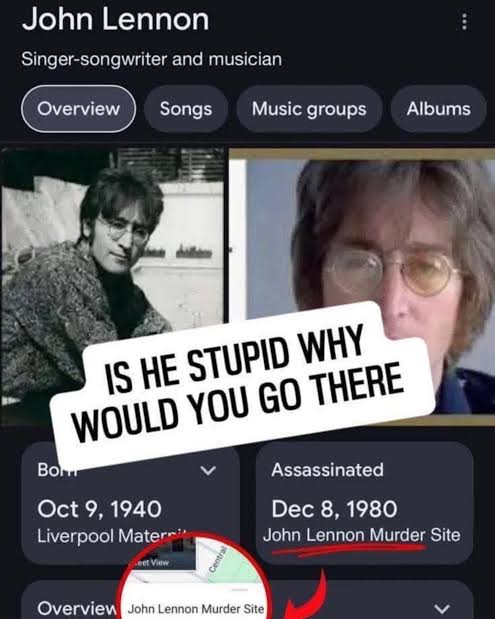The height and width of the screenshot is (619, 495).
Task: Switch to the Songs tab
Action: pyautogui.click(x=186, y=109)
